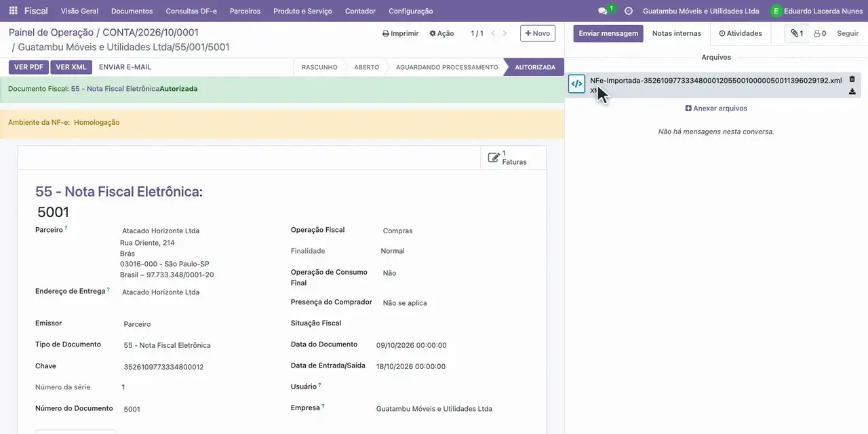
Task: Select the RASCUNHO status stage
Action: coord(319,67)
